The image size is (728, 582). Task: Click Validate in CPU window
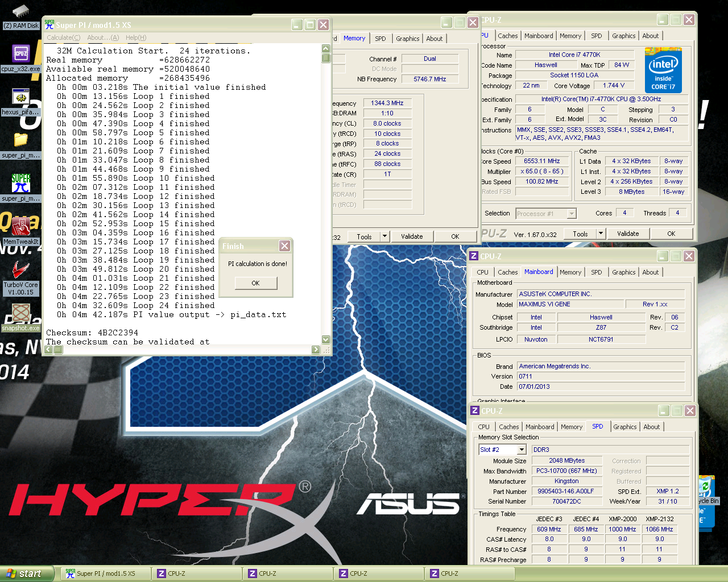tap(628, 234)
